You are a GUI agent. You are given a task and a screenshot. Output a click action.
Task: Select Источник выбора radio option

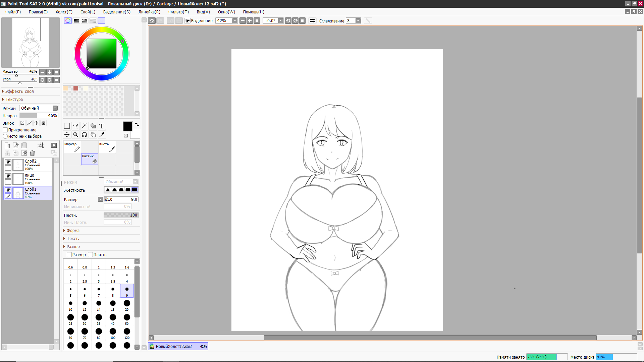tap(5, 136)
